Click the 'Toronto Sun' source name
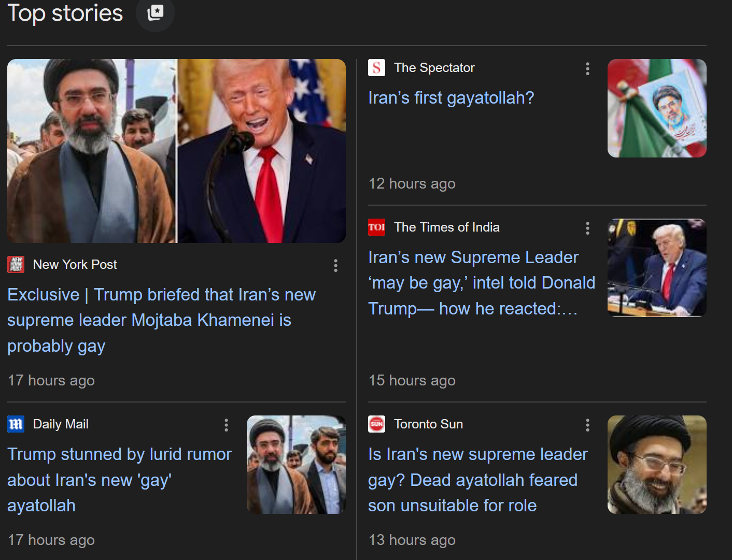The image size is (732, 560). 428,424
